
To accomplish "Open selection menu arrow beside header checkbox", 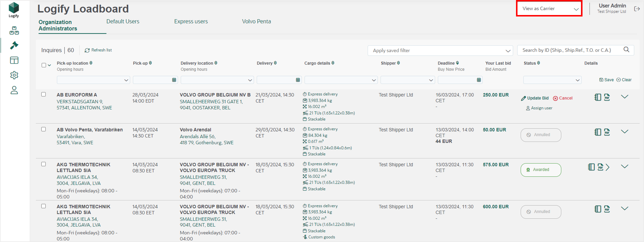I will tap(50, 65).
